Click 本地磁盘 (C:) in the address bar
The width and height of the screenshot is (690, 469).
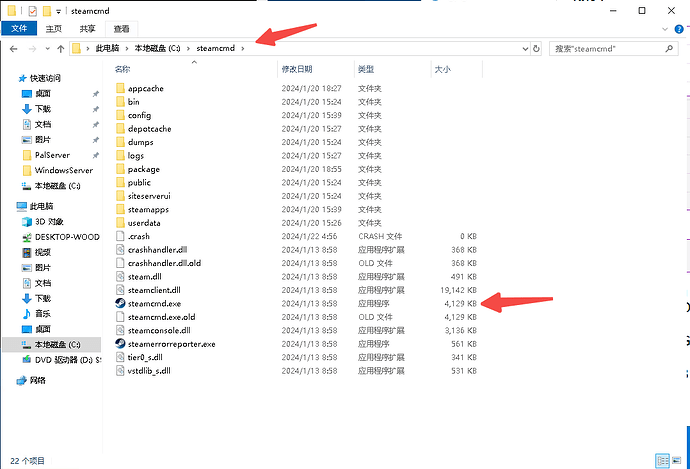[x=158, y=48]
